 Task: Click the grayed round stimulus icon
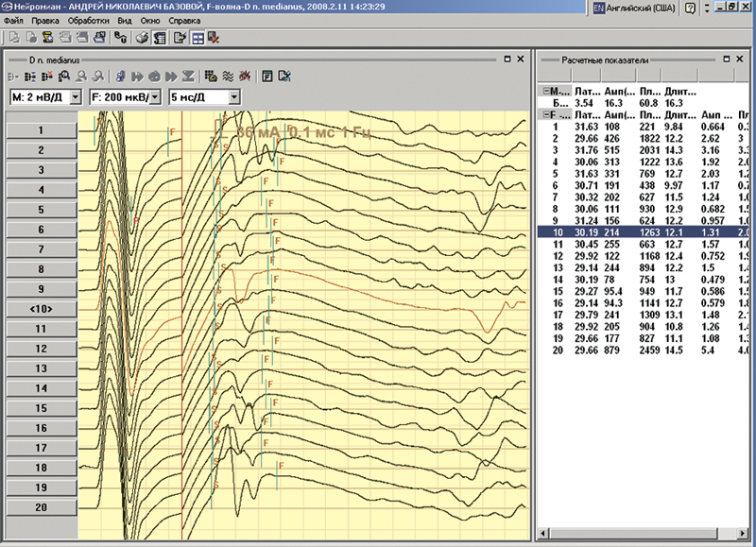click(154, 77)
